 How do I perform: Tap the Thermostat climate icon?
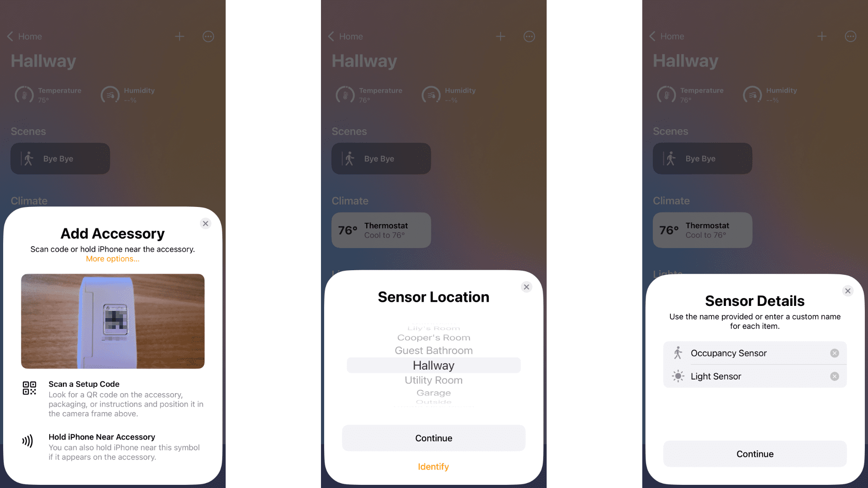pos(381,230)
